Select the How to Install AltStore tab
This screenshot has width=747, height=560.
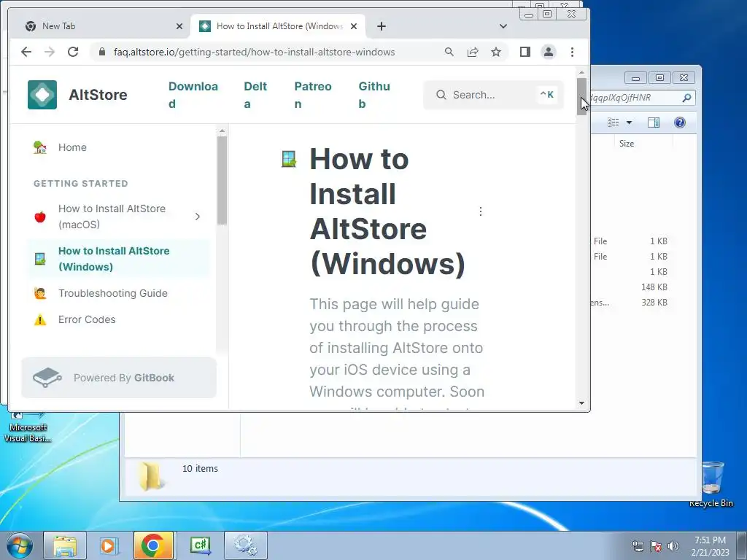279,26
